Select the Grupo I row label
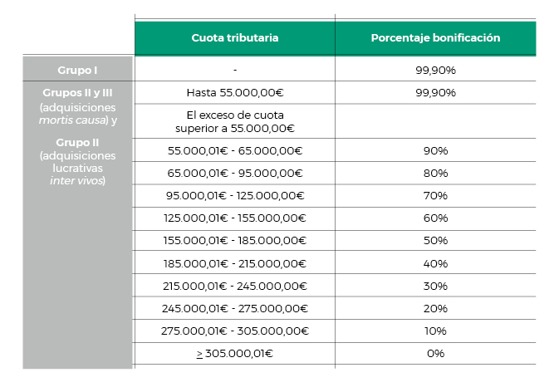 click(77, 70)
